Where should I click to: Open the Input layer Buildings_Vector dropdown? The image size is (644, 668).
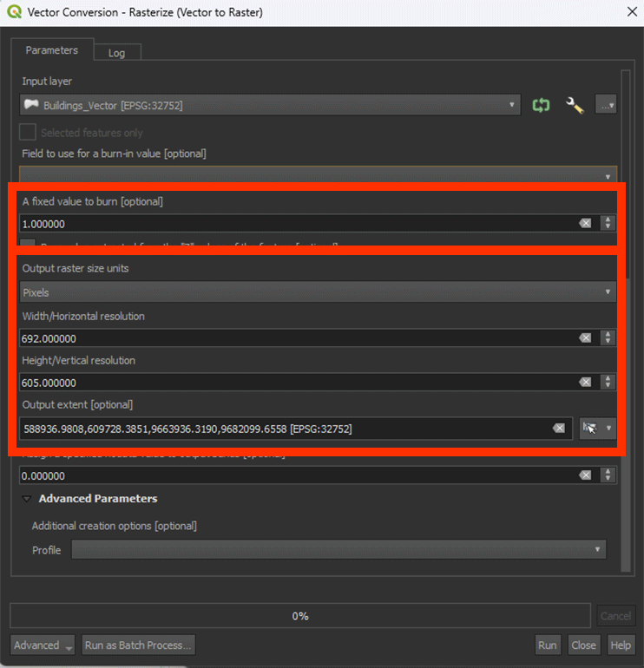(270, 105)
